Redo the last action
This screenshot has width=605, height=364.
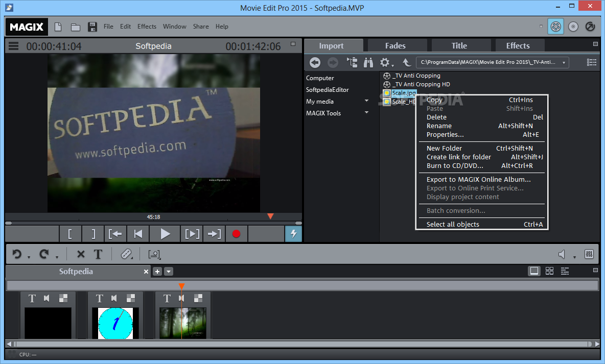44,254
